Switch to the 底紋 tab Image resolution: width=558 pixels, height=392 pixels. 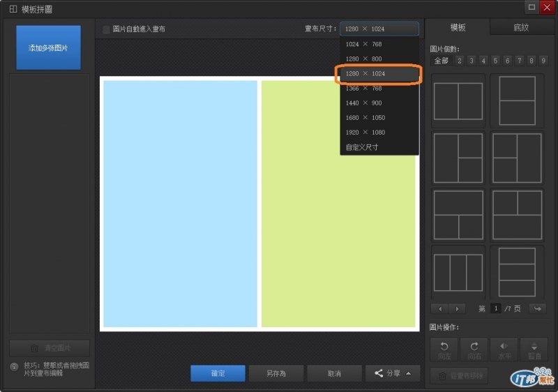click(521, 27)
